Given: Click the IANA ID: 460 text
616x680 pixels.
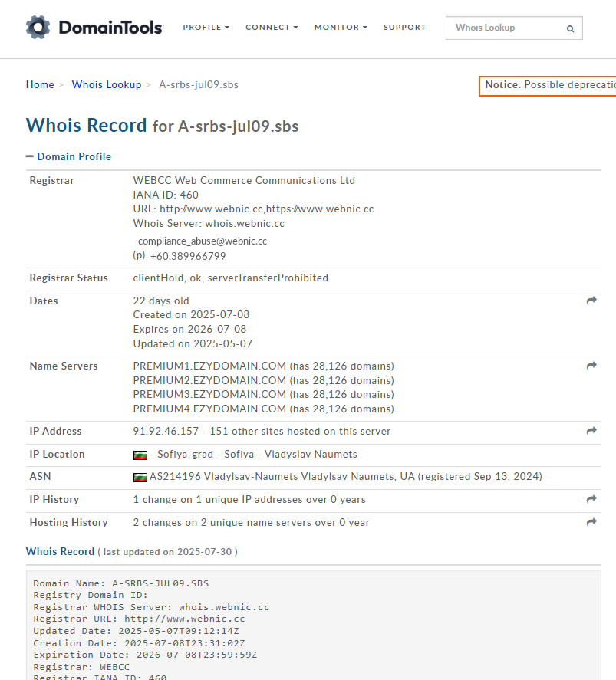Looking at the screenshot, I should pos(166,195).
